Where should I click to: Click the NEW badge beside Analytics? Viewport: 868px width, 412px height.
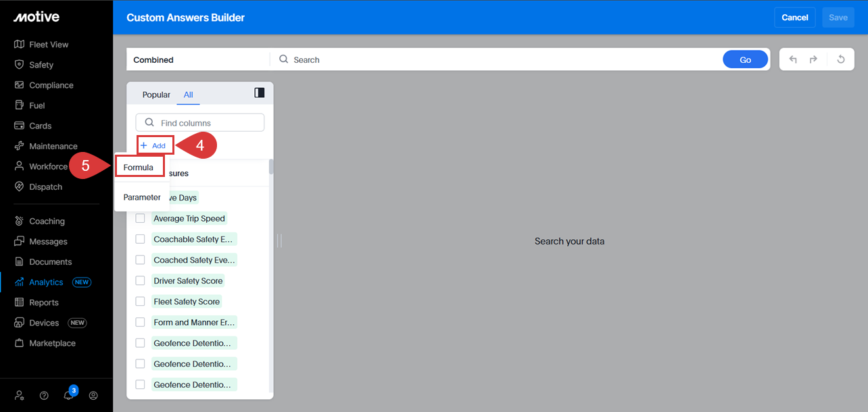(82, 282)
